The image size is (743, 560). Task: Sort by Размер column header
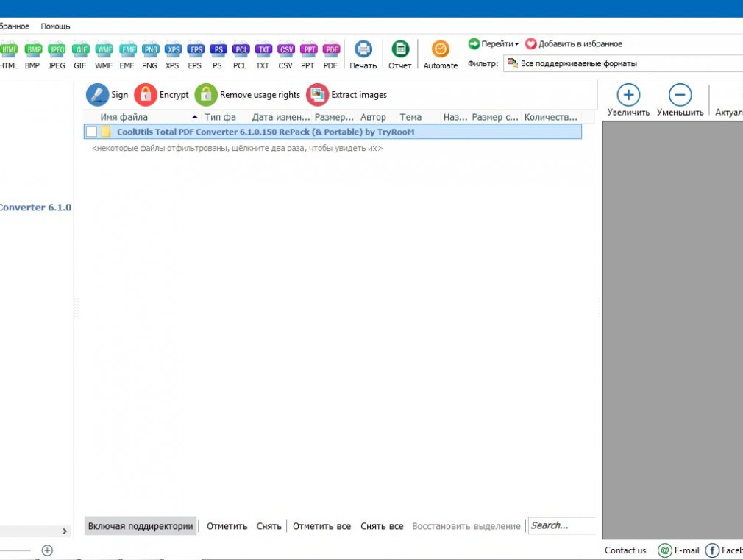coord(334,117)
